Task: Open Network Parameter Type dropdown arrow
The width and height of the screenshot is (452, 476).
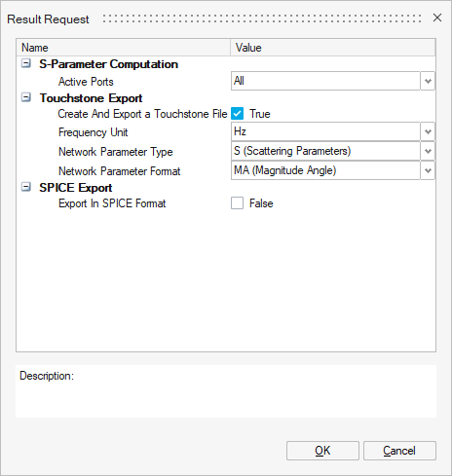Action: tap(428, 151)
